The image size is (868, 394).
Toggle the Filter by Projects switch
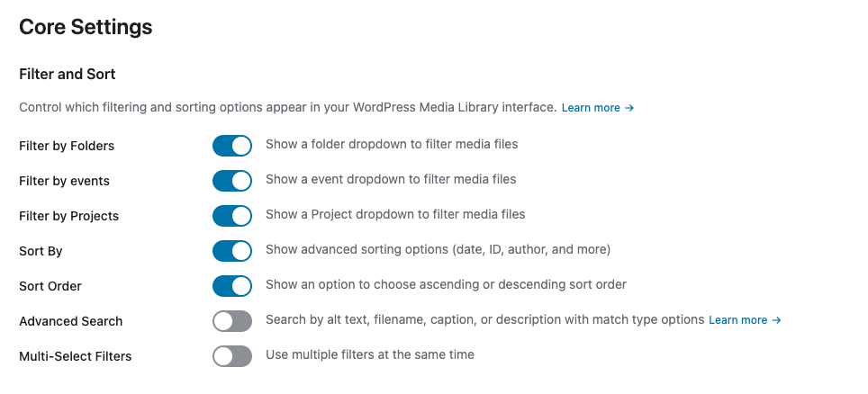coord(231,216)
